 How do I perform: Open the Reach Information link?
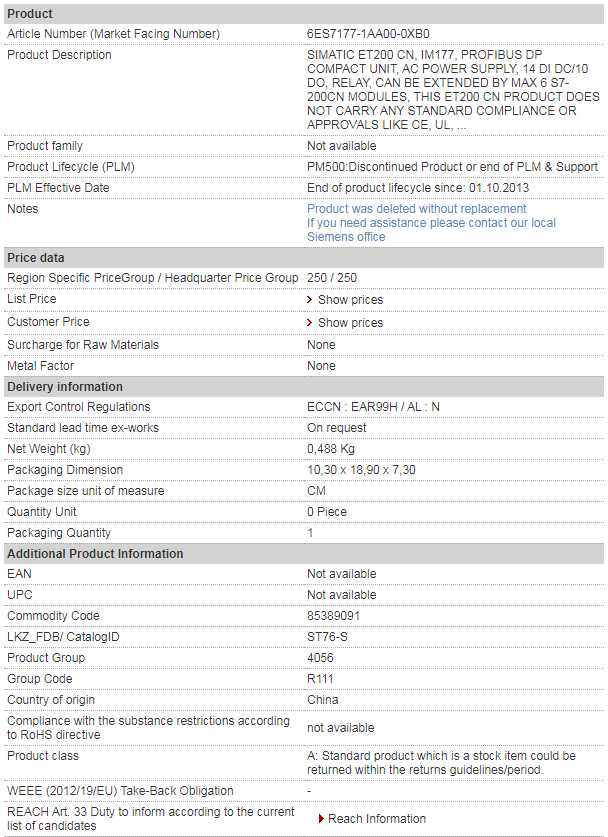tap(377, 819)
